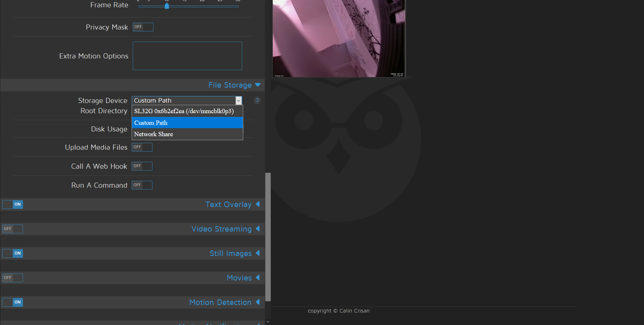The height and width of the screenshot is (325, 644).
Task: Click into the Extra Motion Options box
Action: [187, 56]
